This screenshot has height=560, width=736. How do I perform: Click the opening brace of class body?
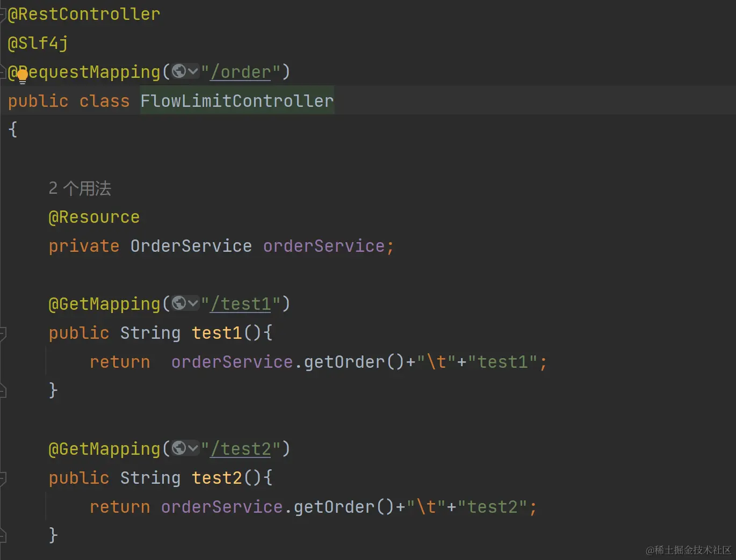tap(13, 130)
